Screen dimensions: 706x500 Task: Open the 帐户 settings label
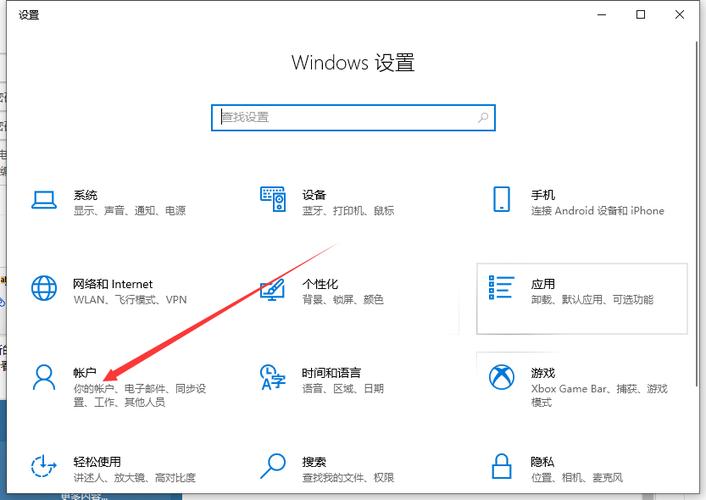click(85, 372)
